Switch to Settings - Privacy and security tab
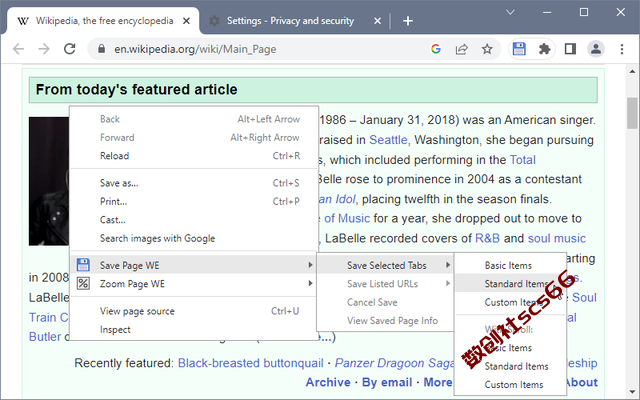Viewport: 640px width, 400px height. coord(290,21)
